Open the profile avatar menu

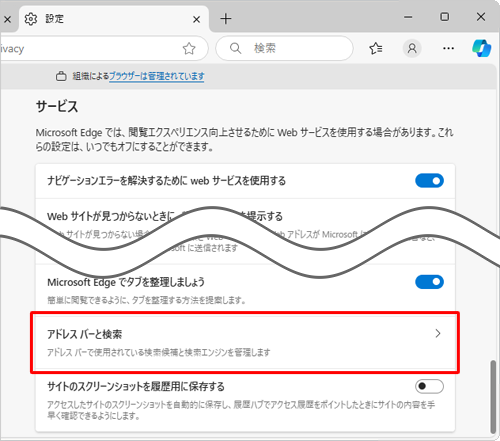pos(412,49)
